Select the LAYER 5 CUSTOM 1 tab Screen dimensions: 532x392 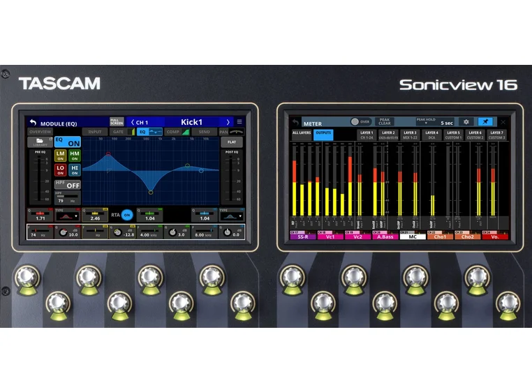454,135
